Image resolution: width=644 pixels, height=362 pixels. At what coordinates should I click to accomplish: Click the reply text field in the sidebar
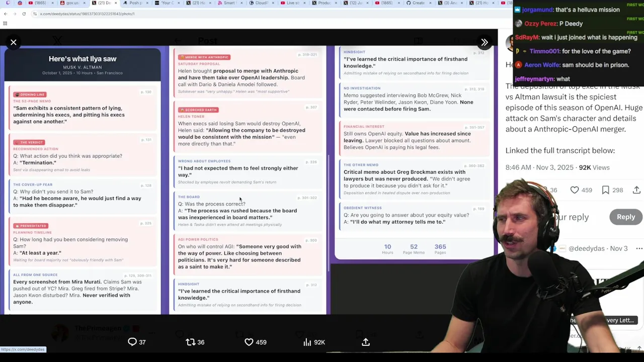[x=571, y=217]
